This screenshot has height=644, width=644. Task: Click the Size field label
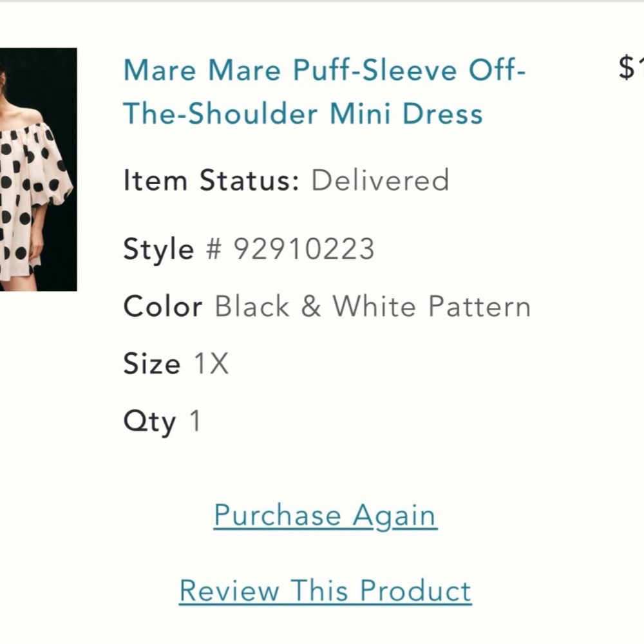coord(151,363)
